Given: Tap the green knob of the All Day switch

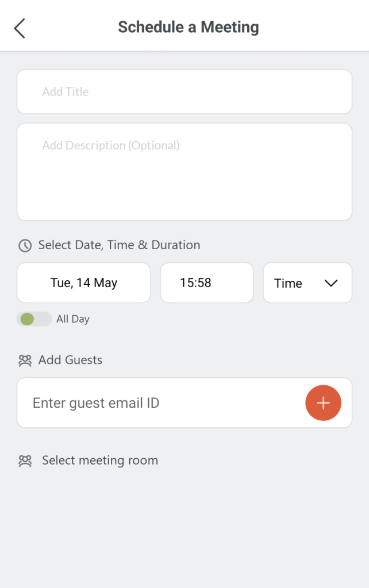Looking at the screenshot, I should pyautogui.click(x=27, y=319).
